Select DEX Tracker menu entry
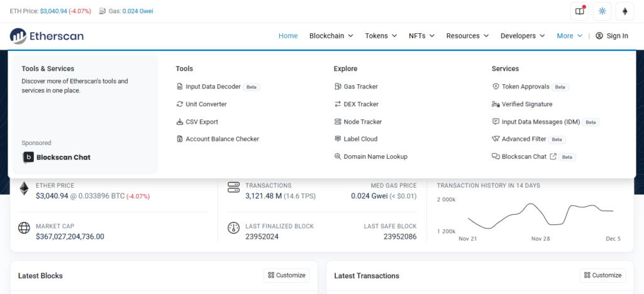 (x=361, y=104)
